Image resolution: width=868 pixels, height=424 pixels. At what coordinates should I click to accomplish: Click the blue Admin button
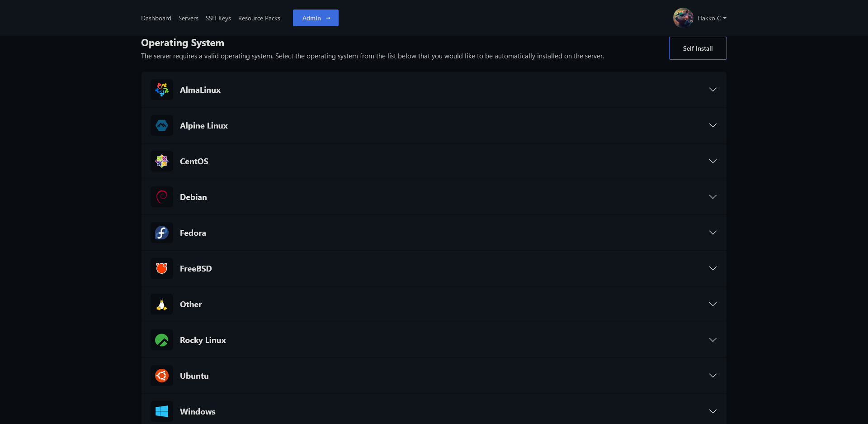pos(316,18)
